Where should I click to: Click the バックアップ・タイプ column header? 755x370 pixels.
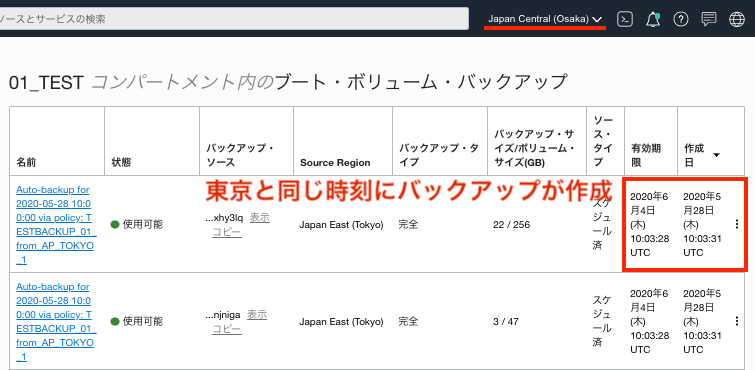click(x=439, y=155)
